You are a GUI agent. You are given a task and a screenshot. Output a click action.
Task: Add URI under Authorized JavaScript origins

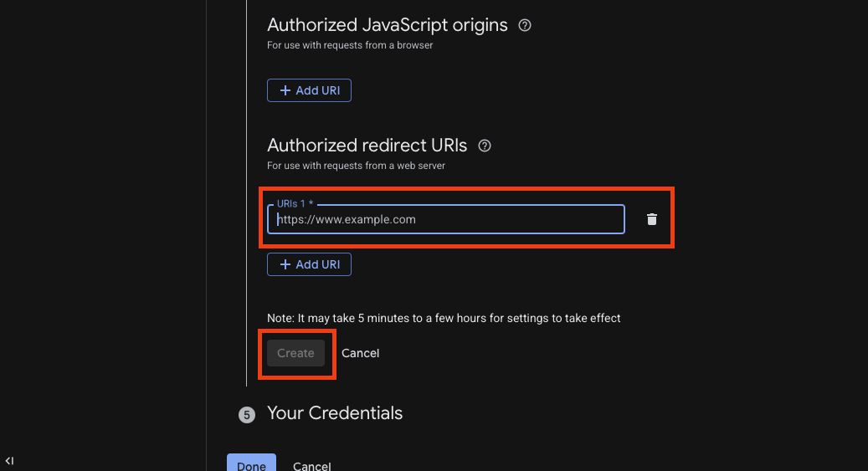[309, 90]
